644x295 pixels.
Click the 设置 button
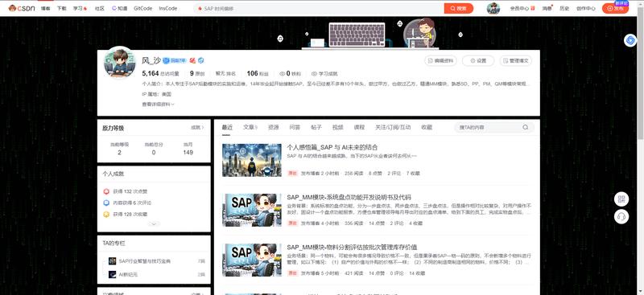coord(478,61)
